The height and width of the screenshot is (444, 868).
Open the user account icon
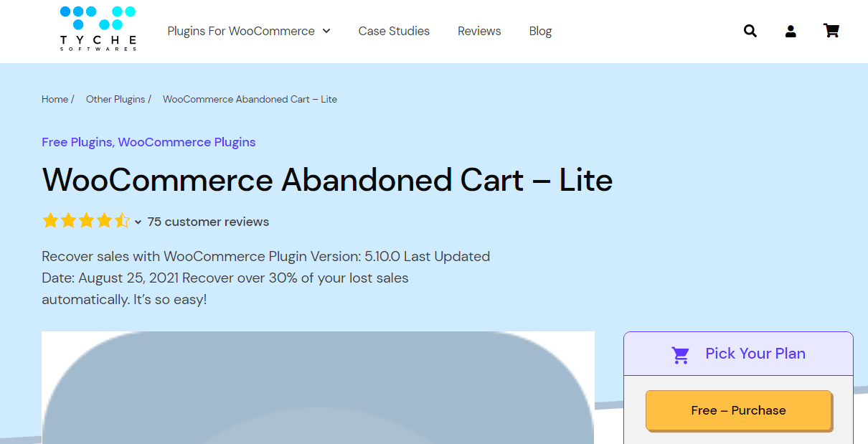(791, 31)
